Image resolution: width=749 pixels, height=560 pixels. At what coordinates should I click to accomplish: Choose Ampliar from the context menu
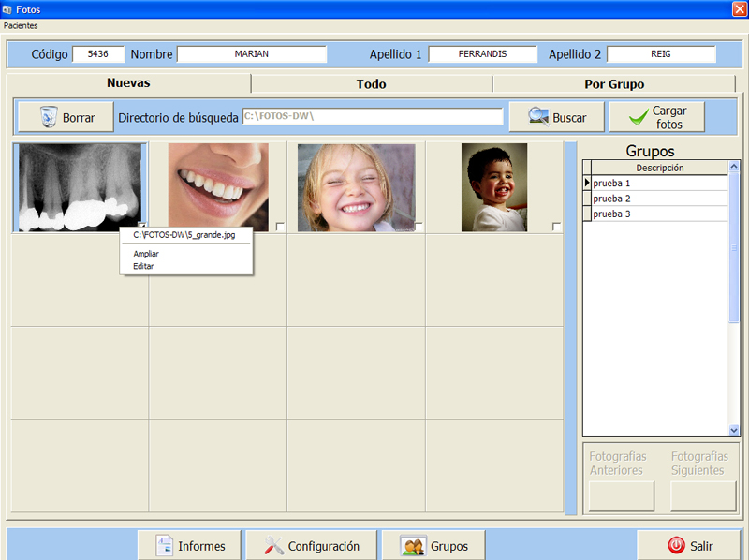point(146,254)
